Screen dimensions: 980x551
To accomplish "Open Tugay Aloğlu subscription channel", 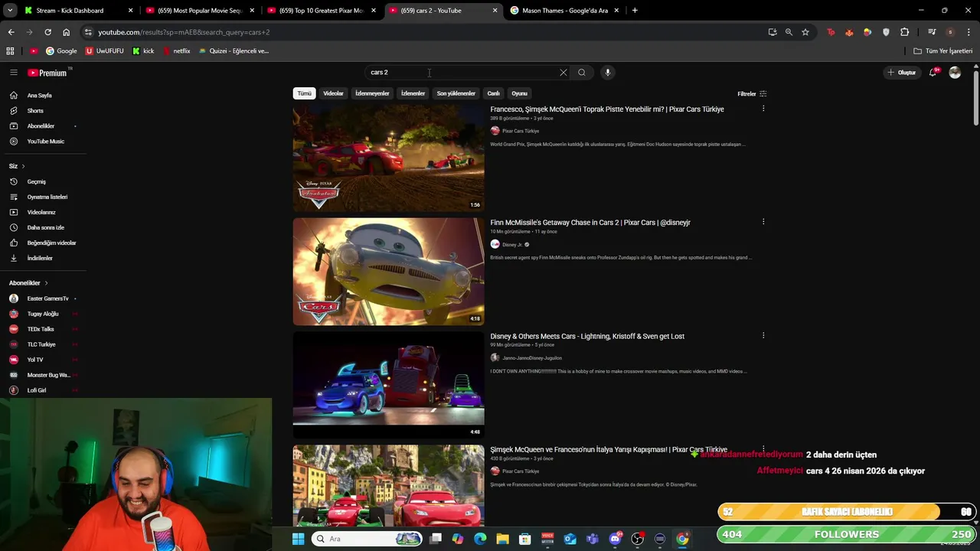I will [43, 314].
